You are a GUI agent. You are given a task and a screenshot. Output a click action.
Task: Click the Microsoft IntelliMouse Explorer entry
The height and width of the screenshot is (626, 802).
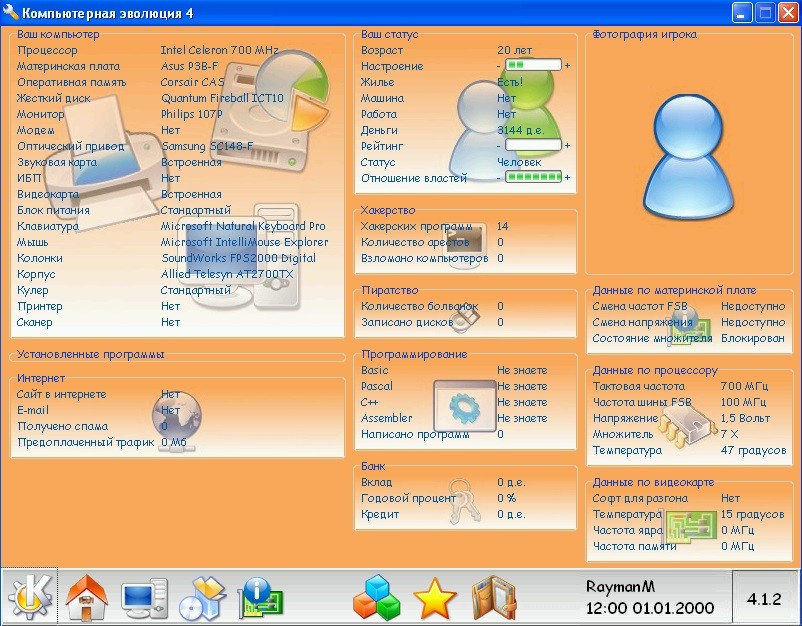(x=244, y=242)
